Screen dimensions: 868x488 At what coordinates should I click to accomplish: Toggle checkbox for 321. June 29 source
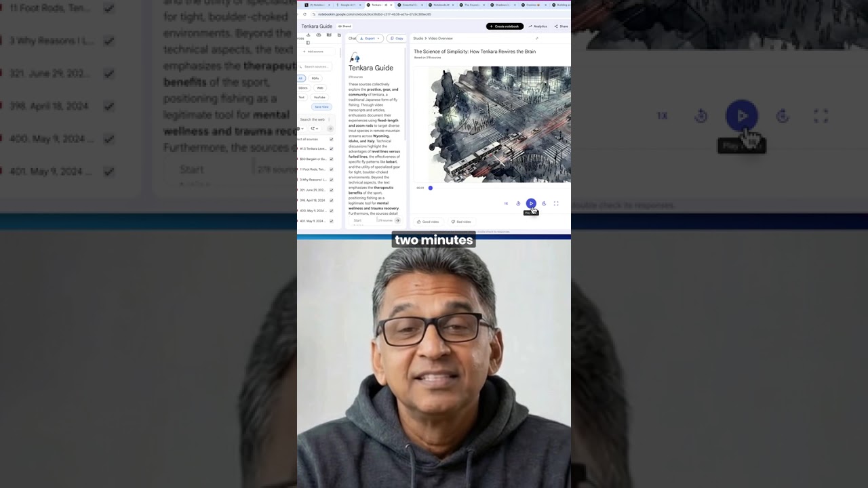click(x=332, y=190)
